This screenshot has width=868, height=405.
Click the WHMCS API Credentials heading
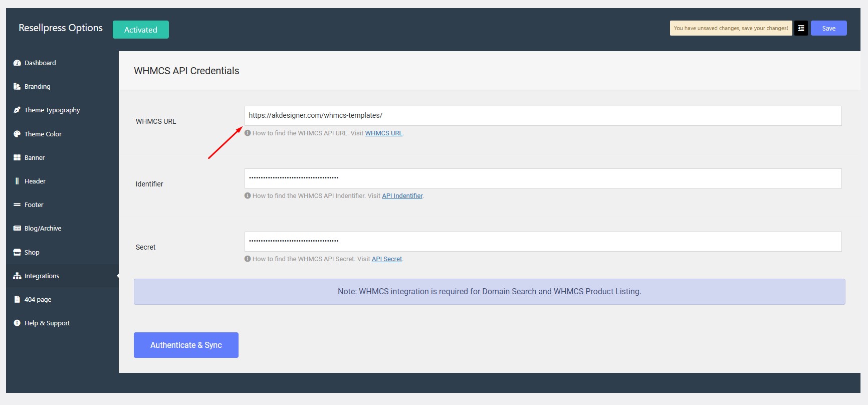click(x=186, y=71)
